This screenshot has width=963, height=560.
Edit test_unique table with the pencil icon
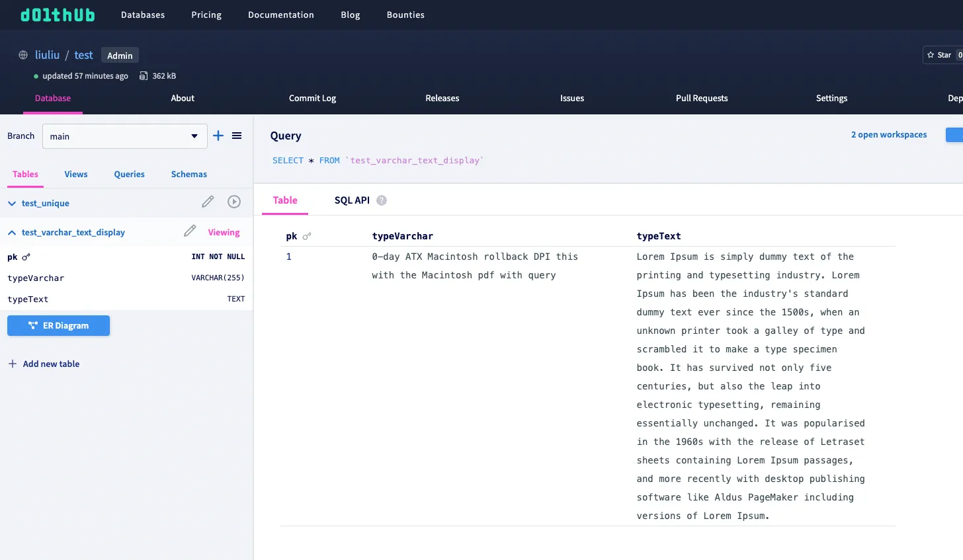208,201
